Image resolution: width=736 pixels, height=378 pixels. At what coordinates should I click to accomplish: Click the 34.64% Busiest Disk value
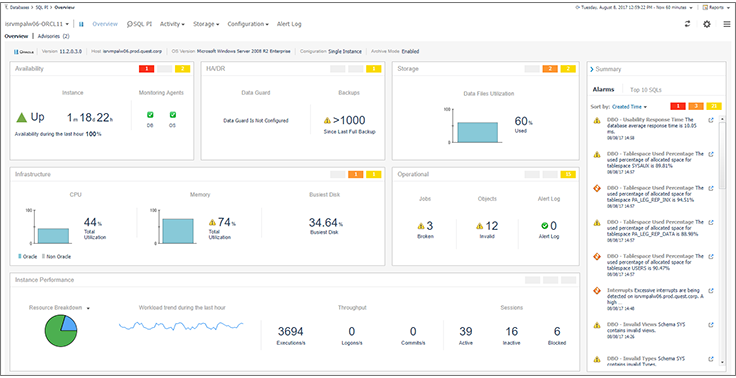click(325, 222)
